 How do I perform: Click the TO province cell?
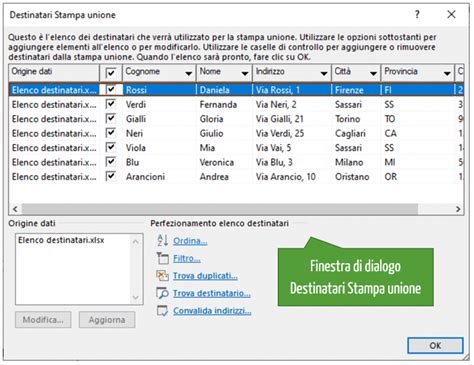(418, 119)
